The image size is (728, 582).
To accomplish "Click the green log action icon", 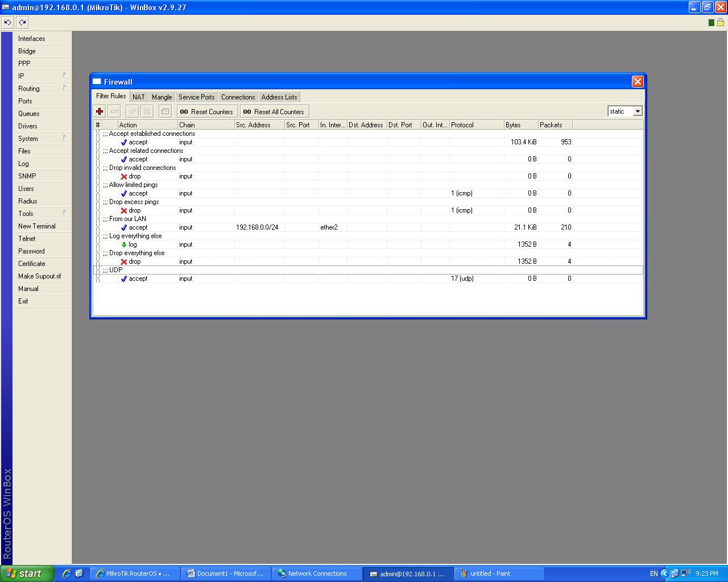I will click(124, 244).
